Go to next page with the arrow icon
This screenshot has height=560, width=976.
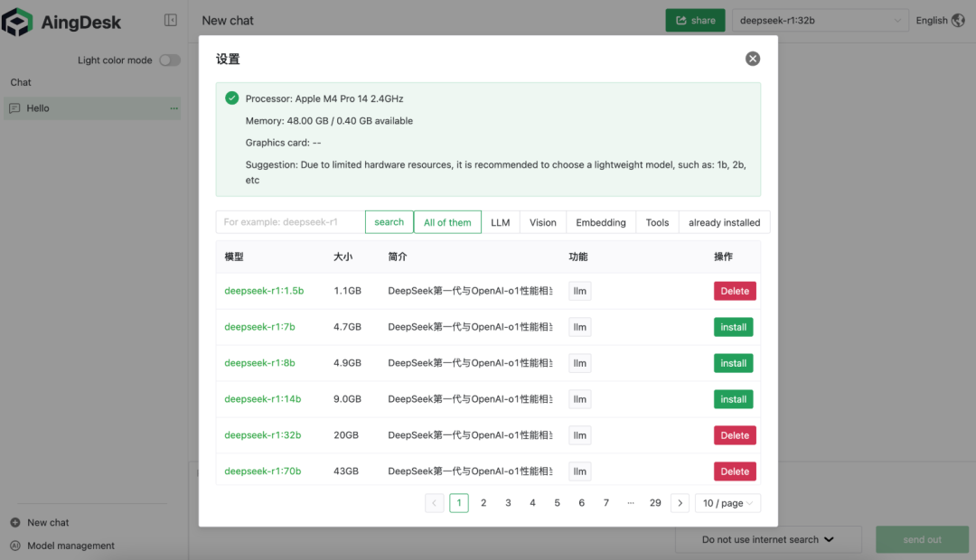point(680,502)
